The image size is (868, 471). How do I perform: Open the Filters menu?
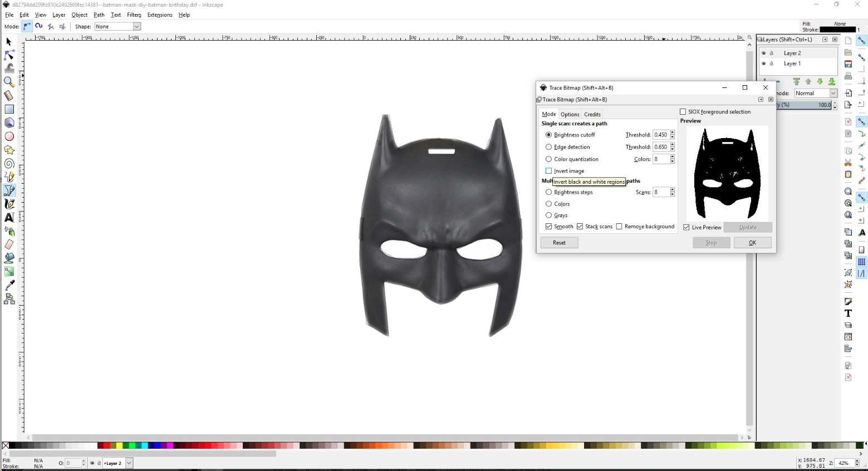(134, 15)
